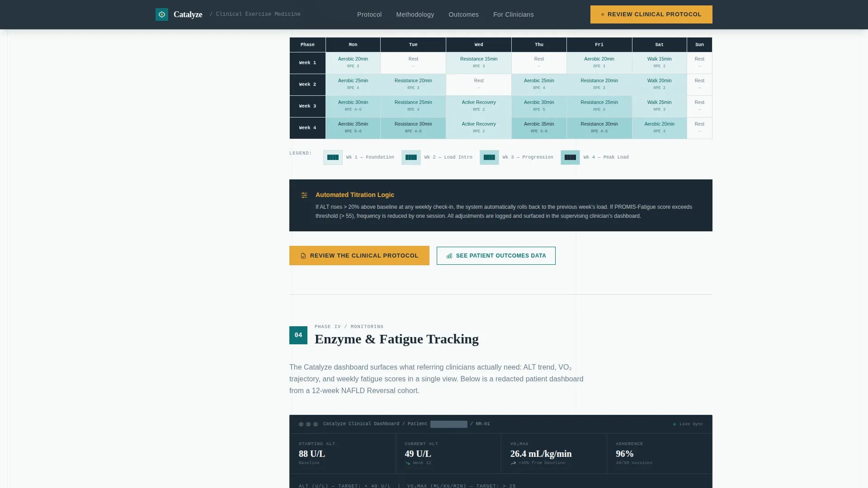Click the Mon column header
868x488 pixels.
point(353,45)
